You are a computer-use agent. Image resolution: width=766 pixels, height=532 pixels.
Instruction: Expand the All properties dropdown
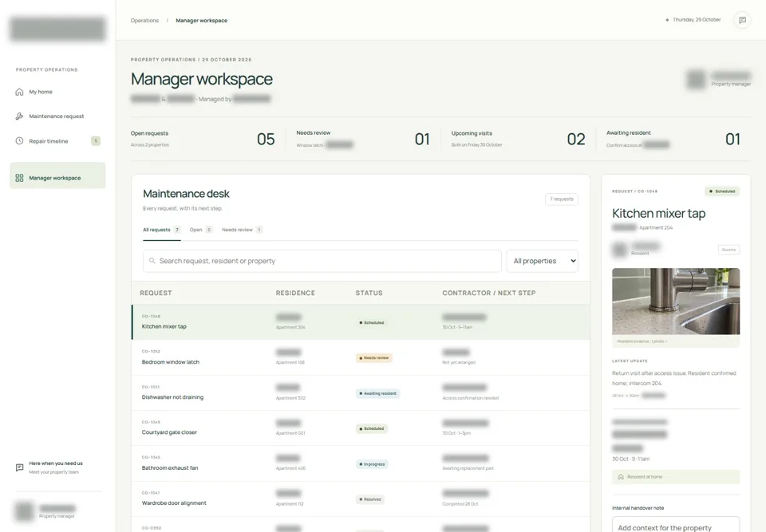click(543, 261)
